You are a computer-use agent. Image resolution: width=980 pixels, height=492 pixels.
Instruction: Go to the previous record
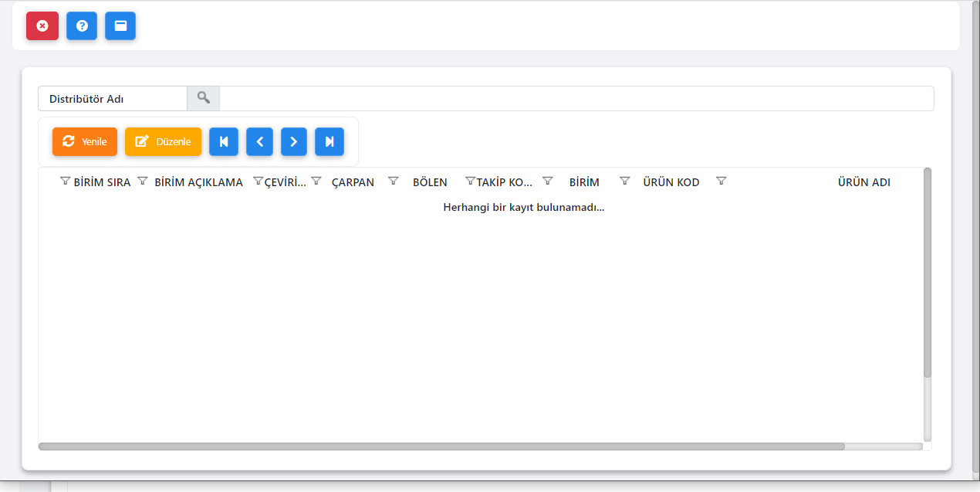[260, 141]
